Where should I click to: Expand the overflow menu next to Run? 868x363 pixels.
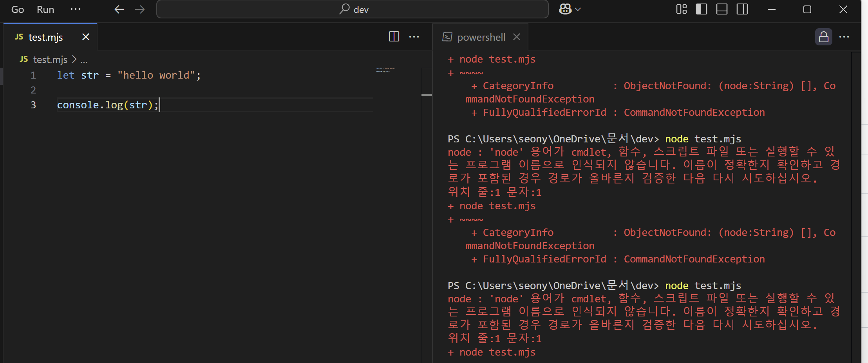pyautogui.click(x=75, y=9)
